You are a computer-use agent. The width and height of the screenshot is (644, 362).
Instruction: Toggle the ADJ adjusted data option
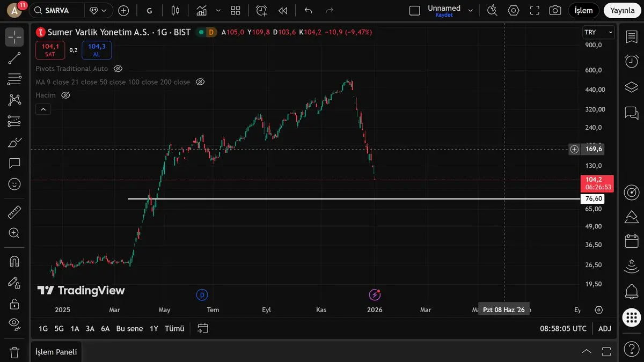click(605, 328)
